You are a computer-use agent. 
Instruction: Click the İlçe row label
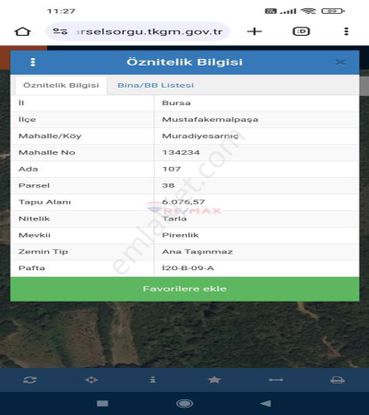27,119
